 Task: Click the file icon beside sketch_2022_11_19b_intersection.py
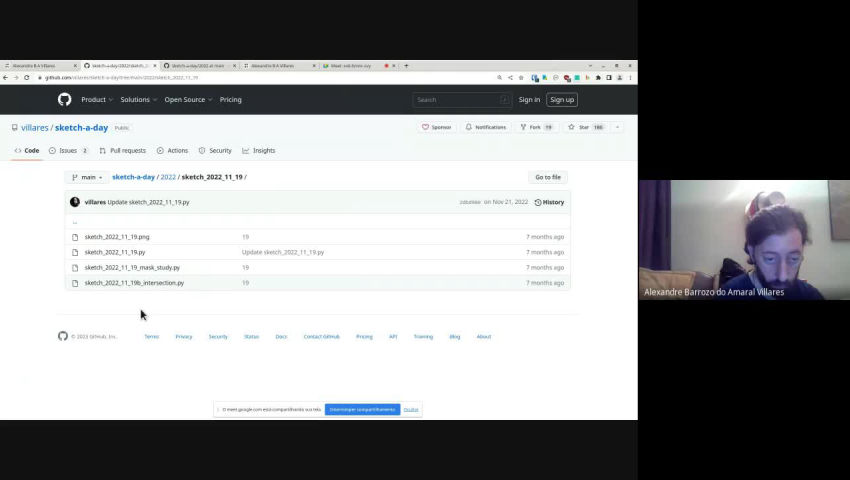(x=75, y=283)
